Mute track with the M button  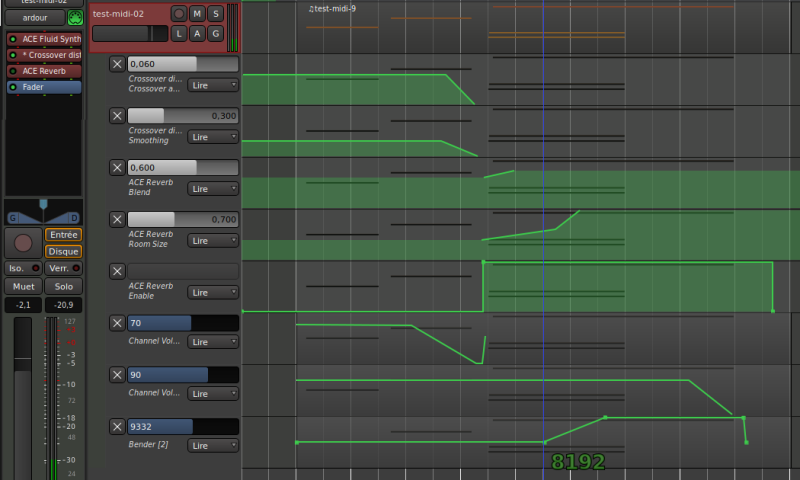click(197, 14)
